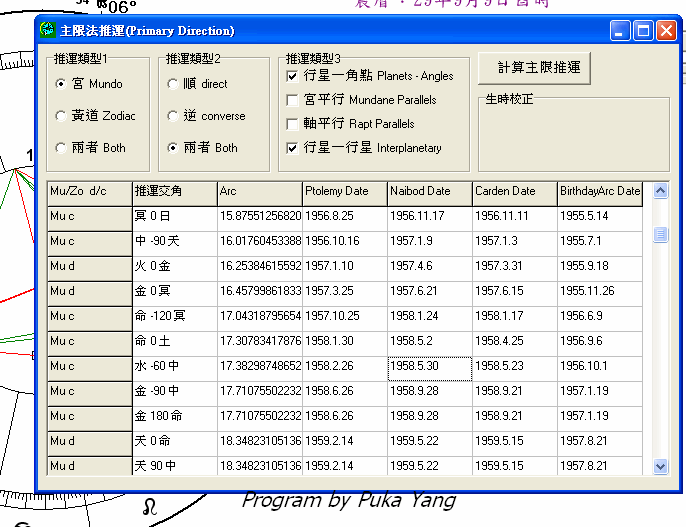Select the 中 -90 天 cell

pyautogui.click(x=175, y=244)
